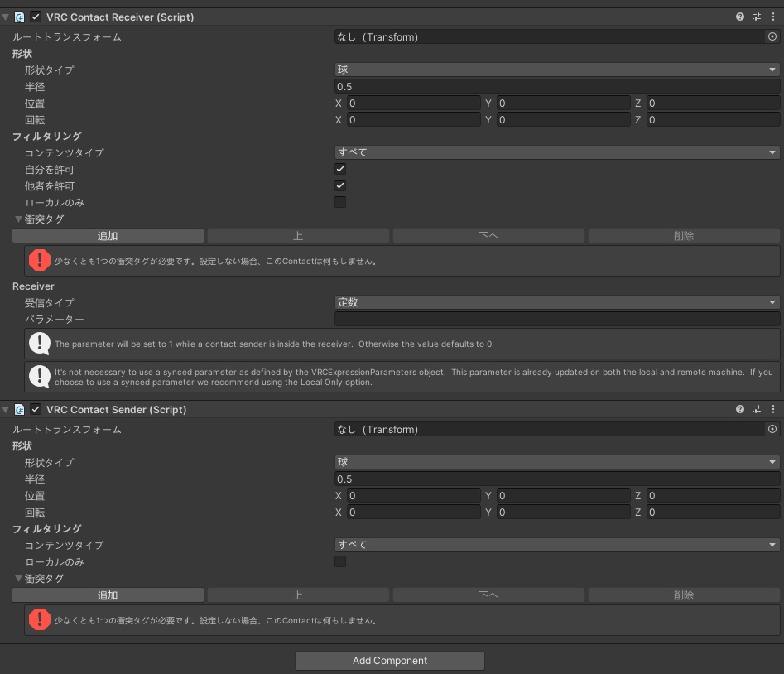Click 上 button in Sender tags
This screenshot has width=784, height=674.
[x=298, y=595]
